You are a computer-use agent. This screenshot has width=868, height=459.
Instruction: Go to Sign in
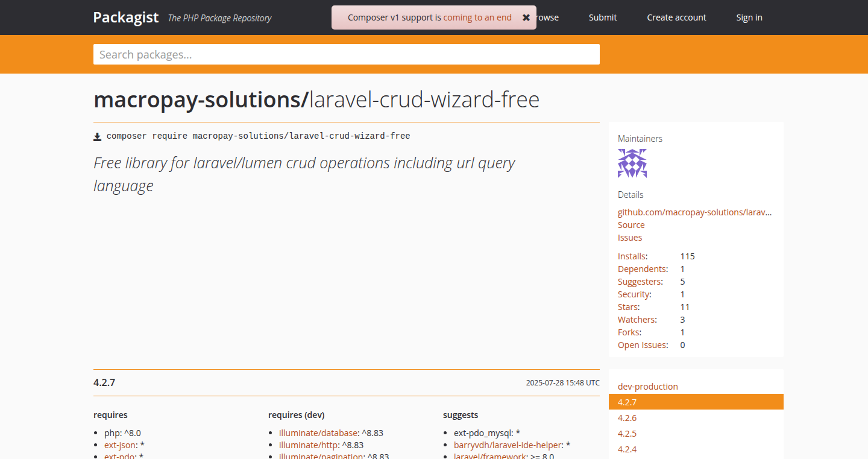click(x=749, y=17)
